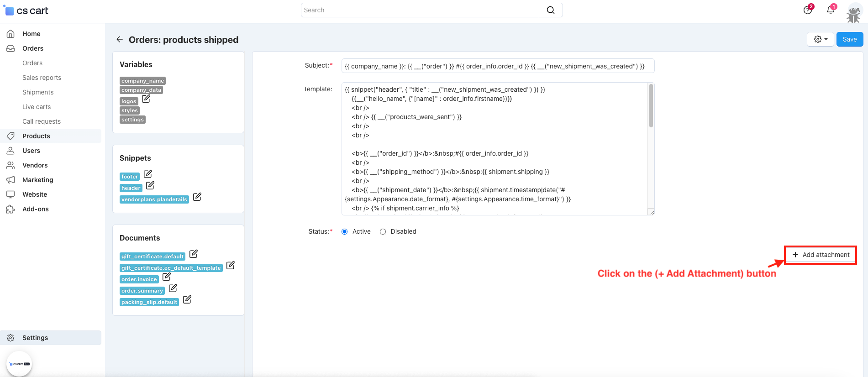868x377 pixels.
Task: Insert the settings variable
Action: click(x=132, y=120)
